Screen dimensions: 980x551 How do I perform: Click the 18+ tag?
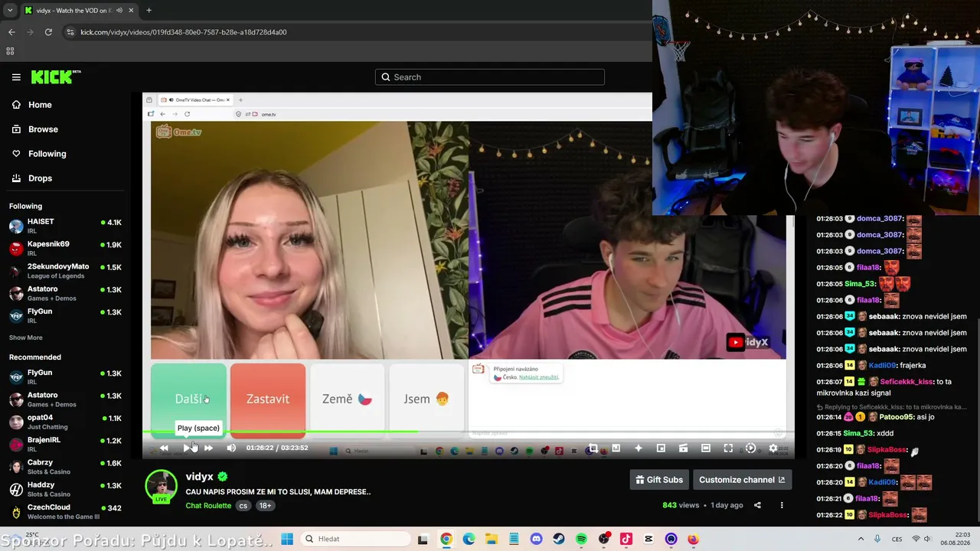265,506
